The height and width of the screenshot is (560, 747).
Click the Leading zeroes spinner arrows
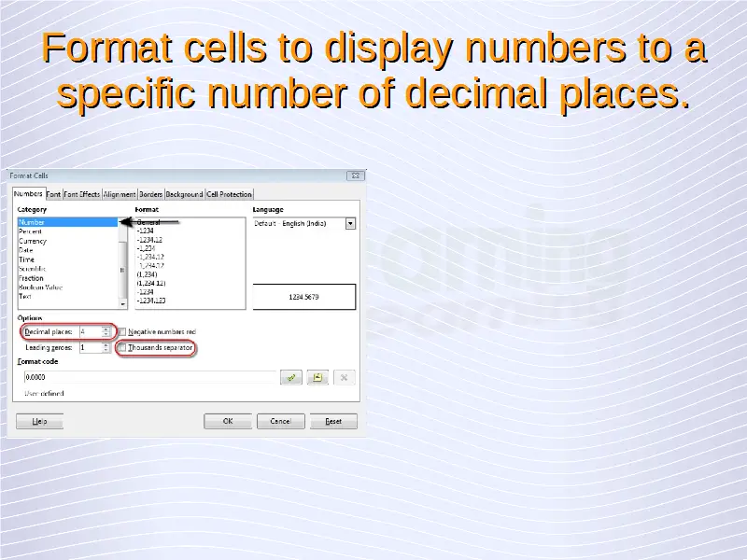(106, 347)
